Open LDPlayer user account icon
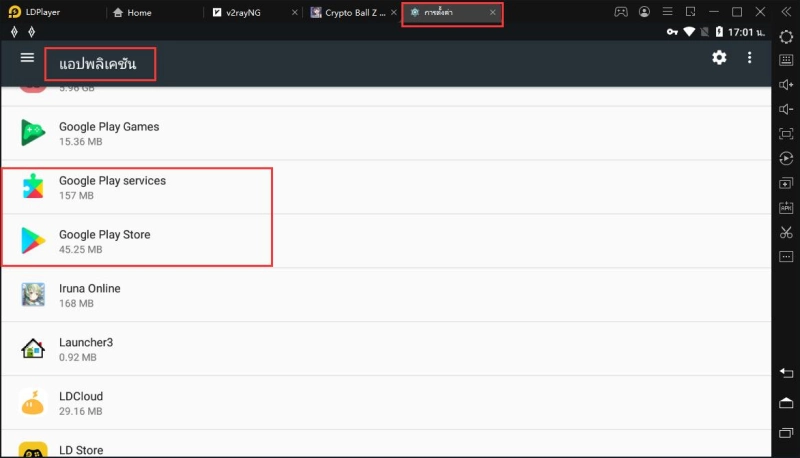 click(644, 12)
